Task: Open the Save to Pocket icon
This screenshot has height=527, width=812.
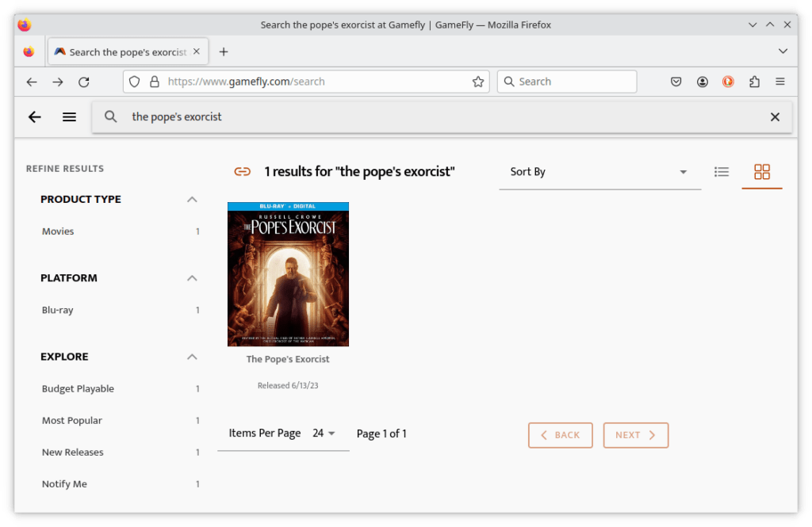Action: point(676,82)
